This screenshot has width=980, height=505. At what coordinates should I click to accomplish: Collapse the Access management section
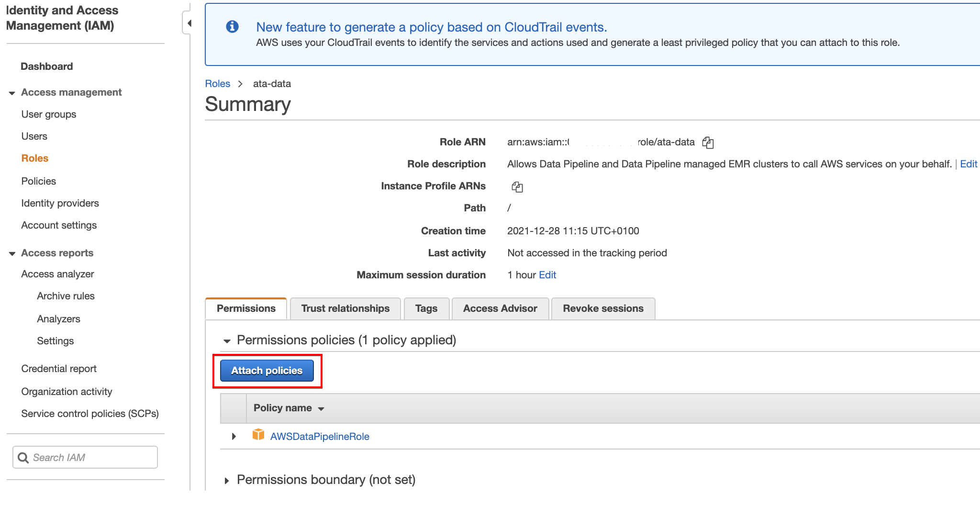point(12,93)
